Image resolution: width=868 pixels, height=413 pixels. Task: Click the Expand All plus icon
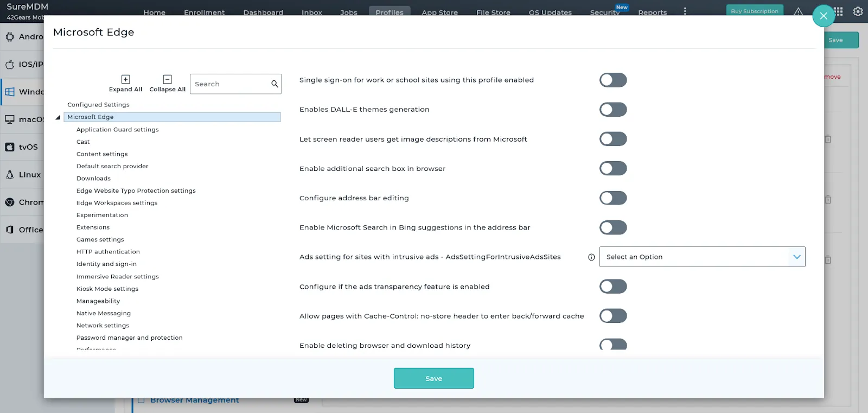tap(125, 79)
